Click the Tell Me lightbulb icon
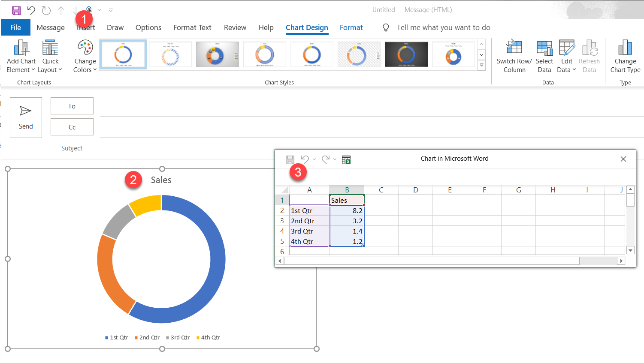This screenshot has width=644, height=363. [385, 27]
